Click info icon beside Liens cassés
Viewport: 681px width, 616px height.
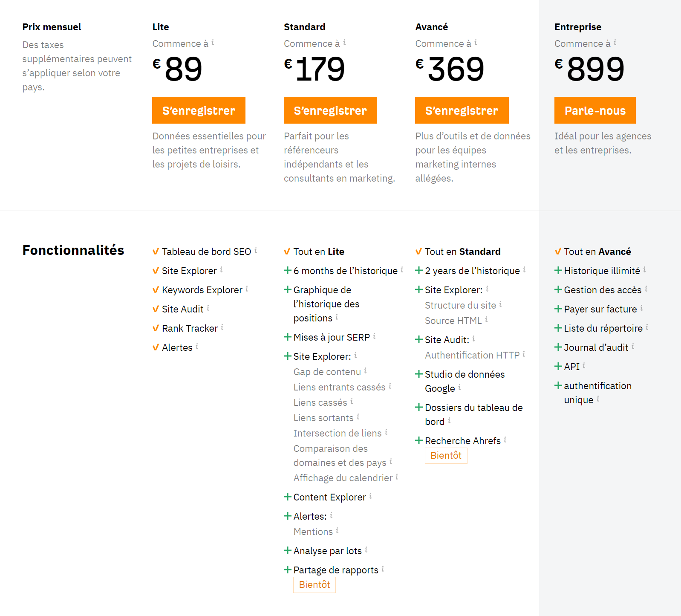352,401
